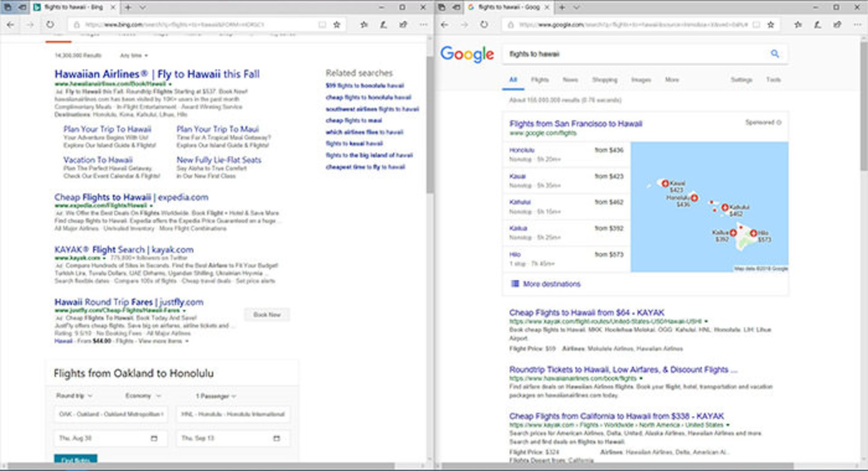Open the Hub favorites icon in the Bing window
Viewport: 868px width, 471px height.
coord(364,24)
